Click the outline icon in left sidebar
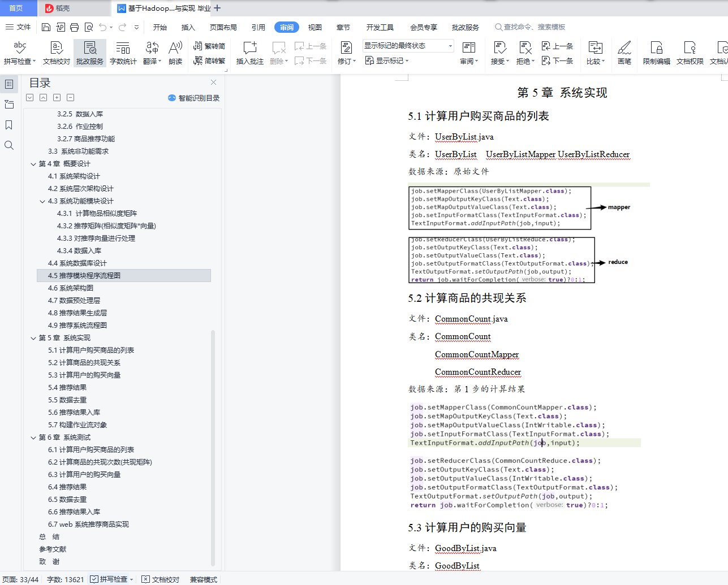This screenshot has height=585, width=728. click(x=9, y=84)
